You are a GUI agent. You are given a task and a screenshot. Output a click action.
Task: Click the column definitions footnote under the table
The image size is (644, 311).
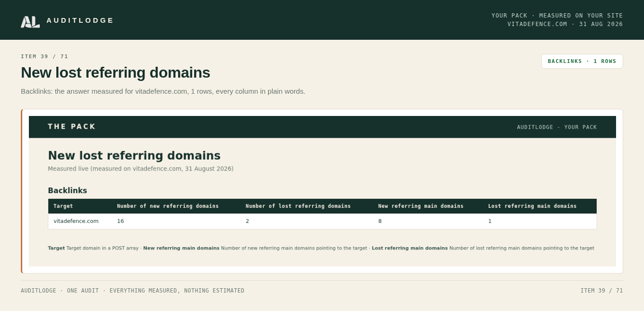click(321, 248)
